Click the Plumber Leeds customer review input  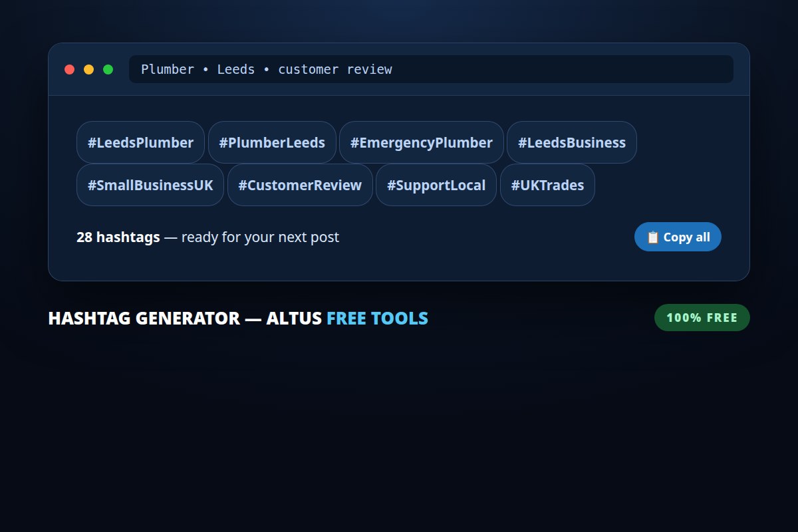[431, 69]
